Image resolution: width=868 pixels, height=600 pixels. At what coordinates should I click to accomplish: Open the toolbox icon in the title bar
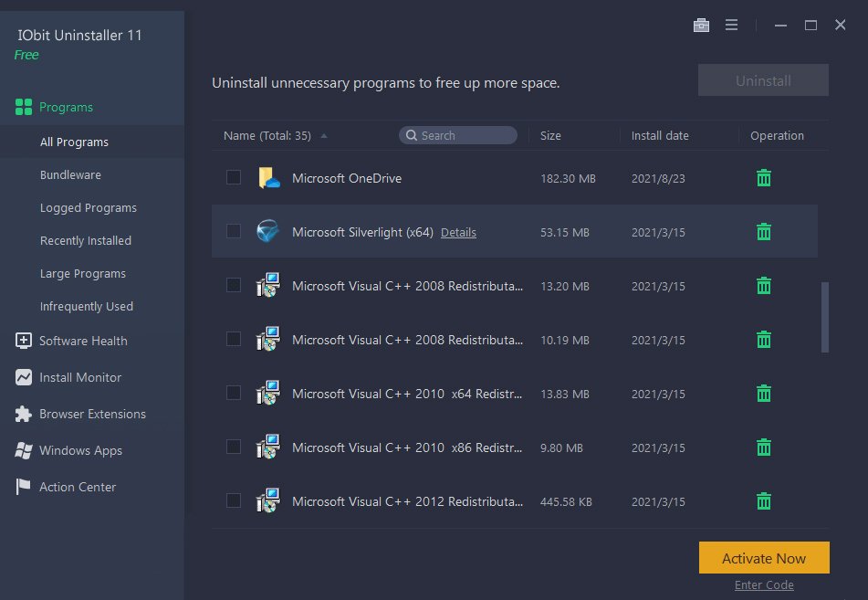[x=701, y=25]
